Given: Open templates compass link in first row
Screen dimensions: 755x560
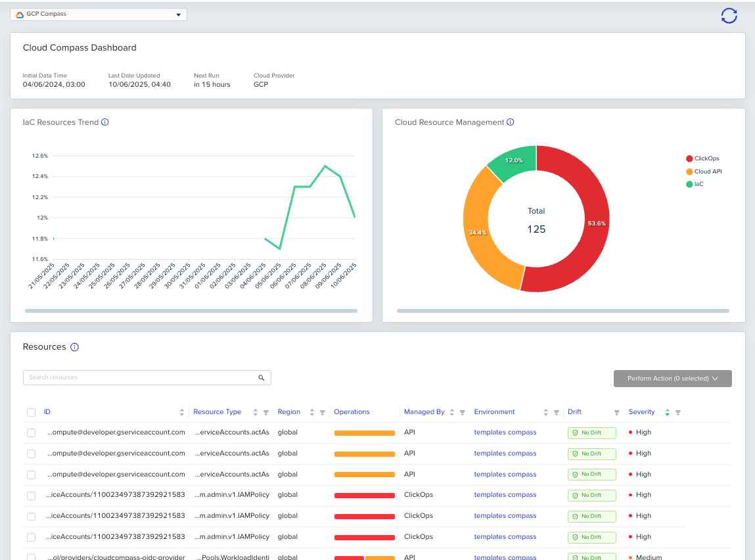Looking at the screenshot, I should click(x=505, y=432).
